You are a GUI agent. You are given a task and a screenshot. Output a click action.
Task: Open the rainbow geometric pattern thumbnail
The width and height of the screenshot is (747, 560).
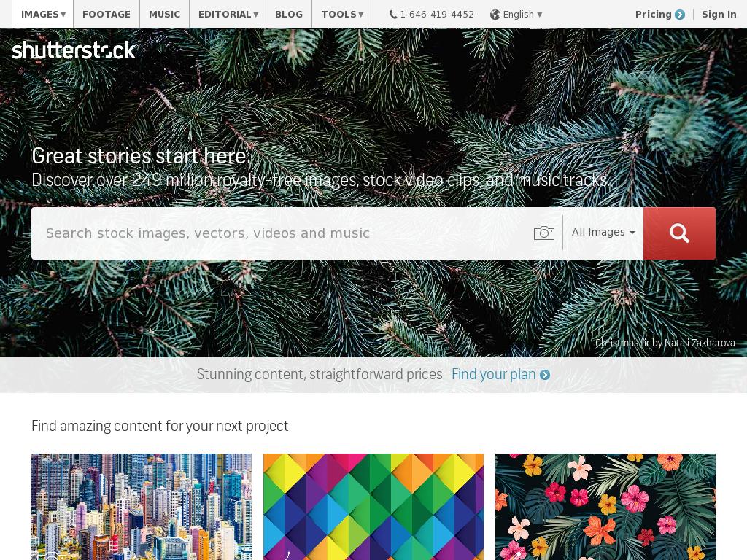click(373, 507)
